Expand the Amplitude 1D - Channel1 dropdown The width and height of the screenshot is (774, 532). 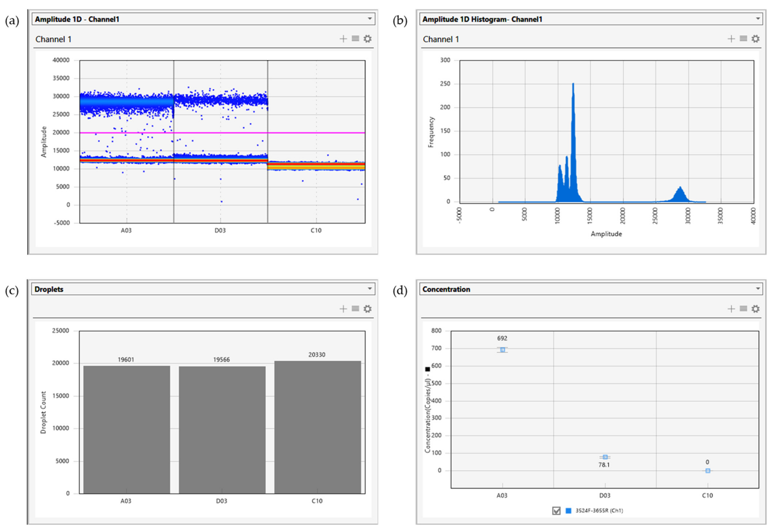point(369,19)
